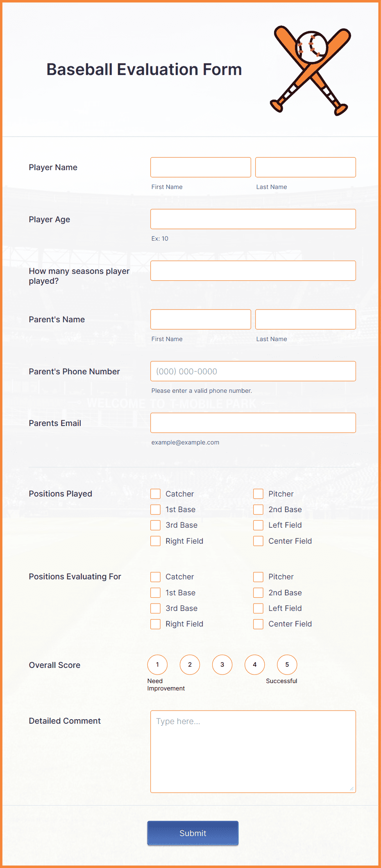Screen dimensions: 381x868
Task: Check 3rd Base under Positions Evaluating For
Action: [x=155, y=608]
